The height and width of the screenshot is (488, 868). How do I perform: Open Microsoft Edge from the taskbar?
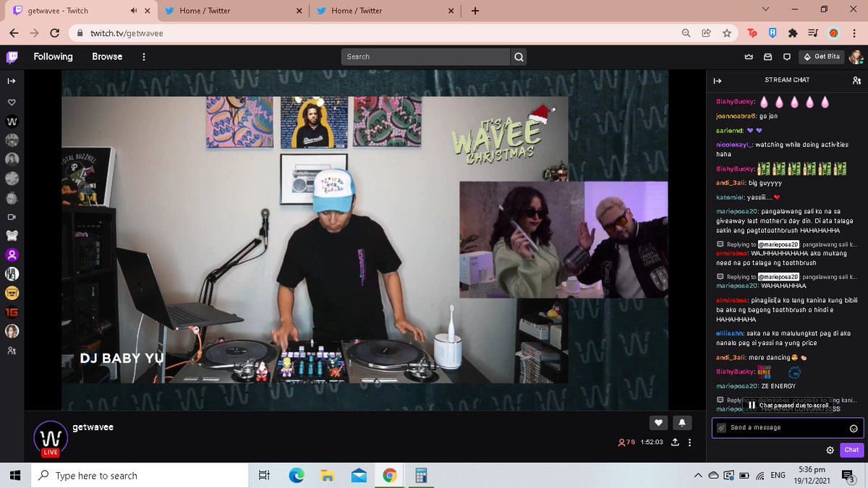296,475
